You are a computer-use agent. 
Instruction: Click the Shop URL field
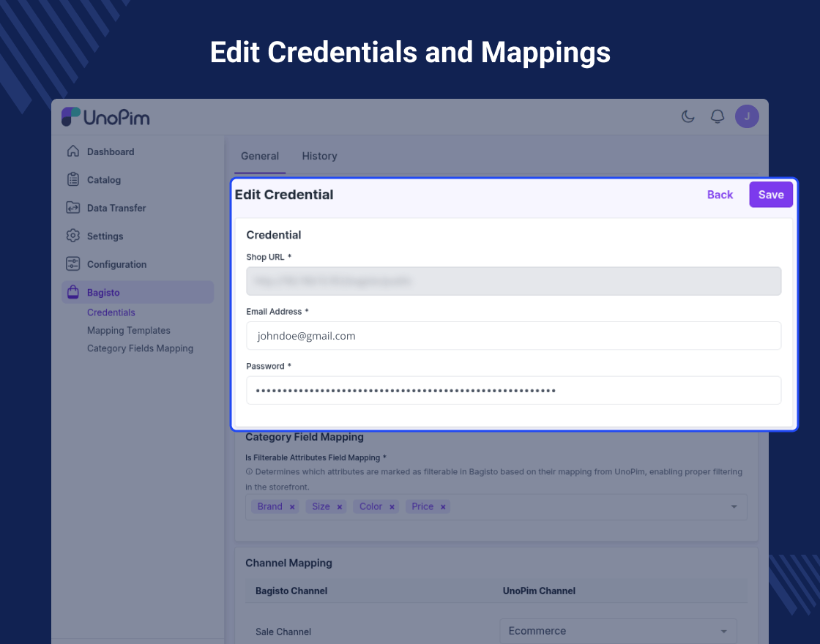point(513,281)
